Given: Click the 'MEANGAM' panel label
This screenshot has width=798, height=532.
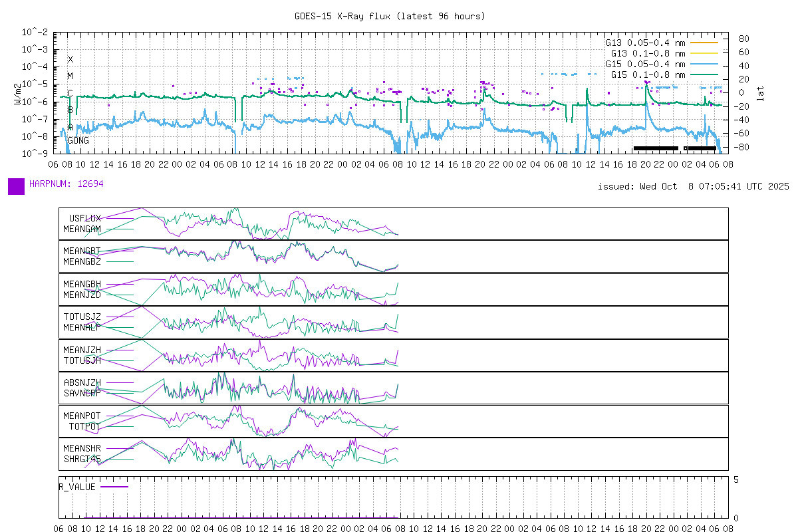Looking at the screenshot, I should (x=82, y=228).
